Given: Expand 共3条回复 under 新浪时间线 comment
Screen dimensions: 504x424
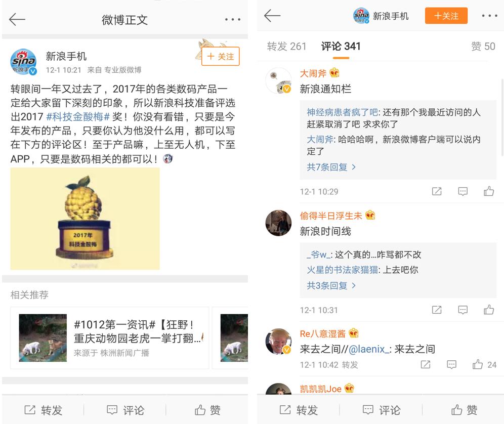Looking at the screenshot, I should 331,285.
